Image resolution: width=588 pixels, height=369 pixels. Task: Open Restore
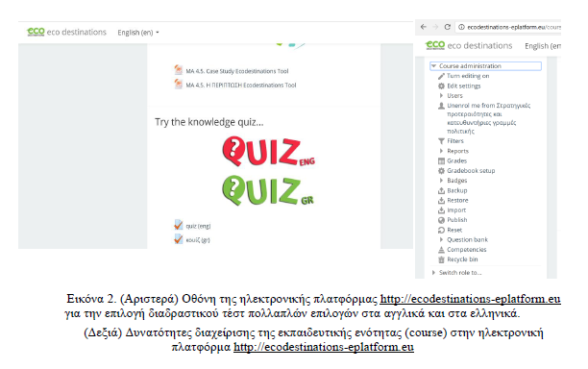pyautogui.click(x=457, y=200)
